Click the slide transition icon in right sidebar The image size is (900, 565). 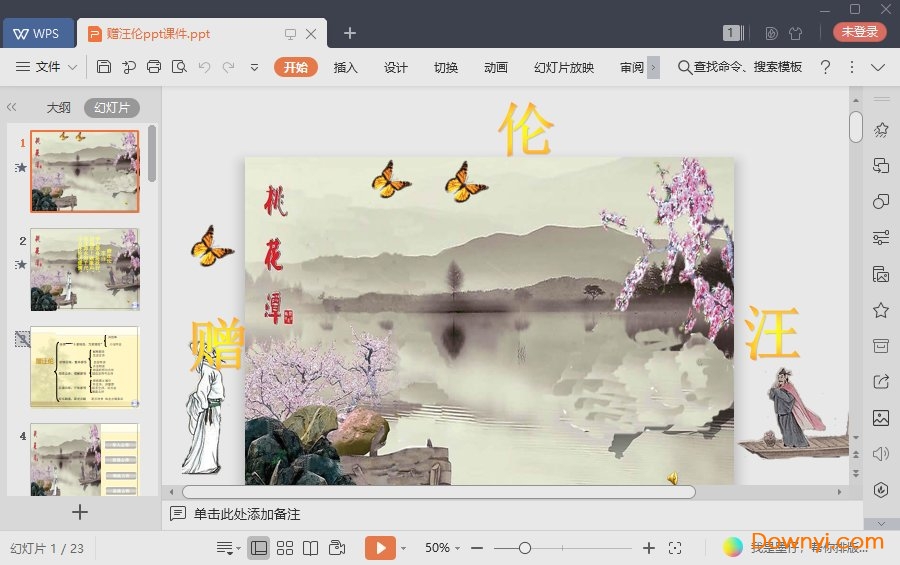coord(880,166)
